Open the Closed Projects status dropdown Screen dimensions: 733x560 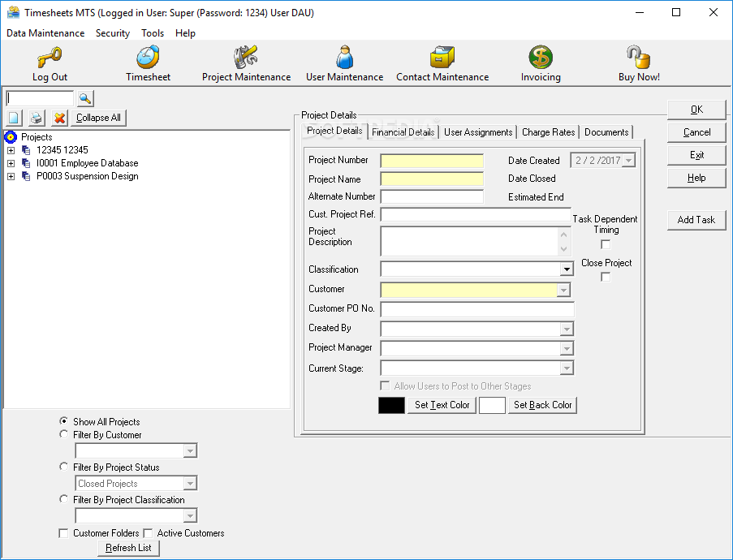(190, 484)
